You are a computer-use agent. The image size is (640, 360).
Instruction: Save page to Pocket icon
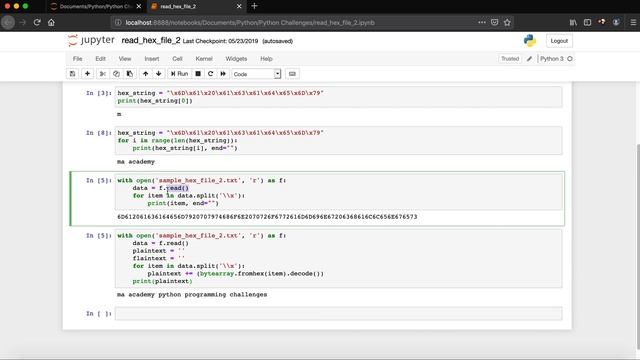coord(495,22)
